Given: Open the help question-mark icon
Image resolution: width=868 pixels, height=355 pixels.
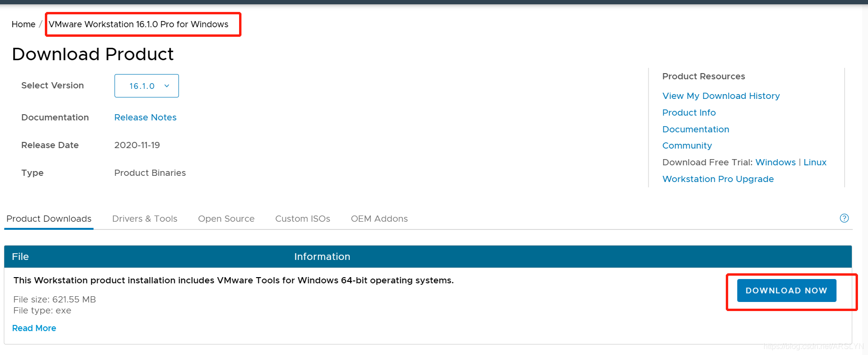Looking at the screenshot, I should (x=844, y=218).
